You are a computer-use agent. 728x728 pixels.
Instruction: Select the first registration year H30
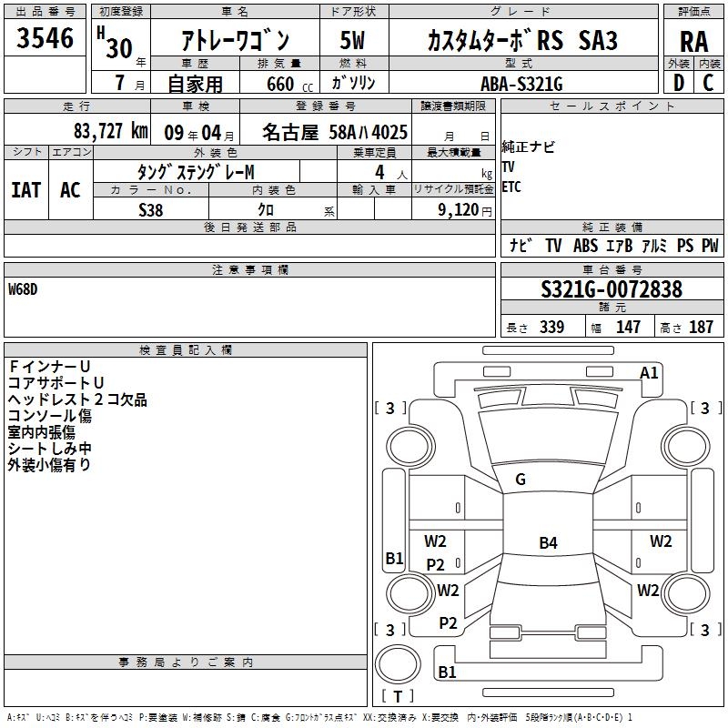tap(115, 43)
